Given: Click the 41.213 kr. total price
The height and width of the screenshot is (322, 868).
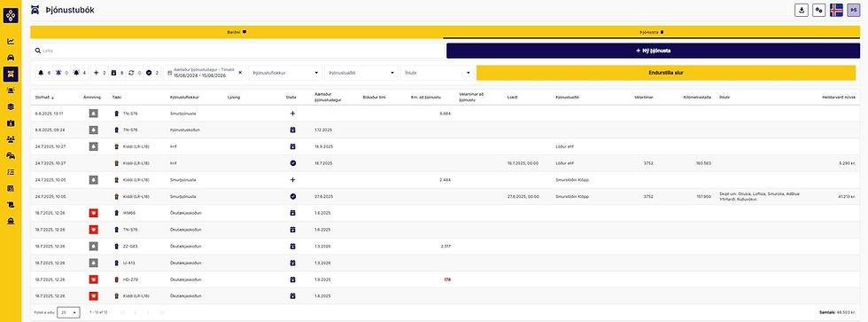Looking at the screenshot, I should pos(848,196).
